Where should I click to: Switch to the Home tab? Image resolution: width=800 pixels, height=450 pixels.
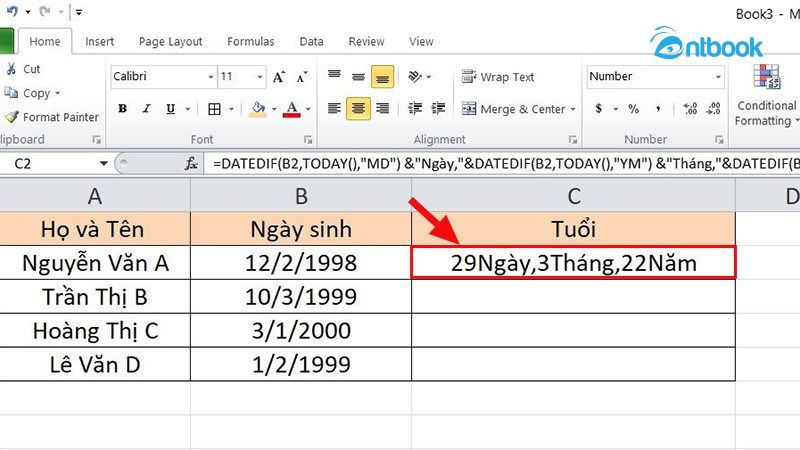point(44,41)
